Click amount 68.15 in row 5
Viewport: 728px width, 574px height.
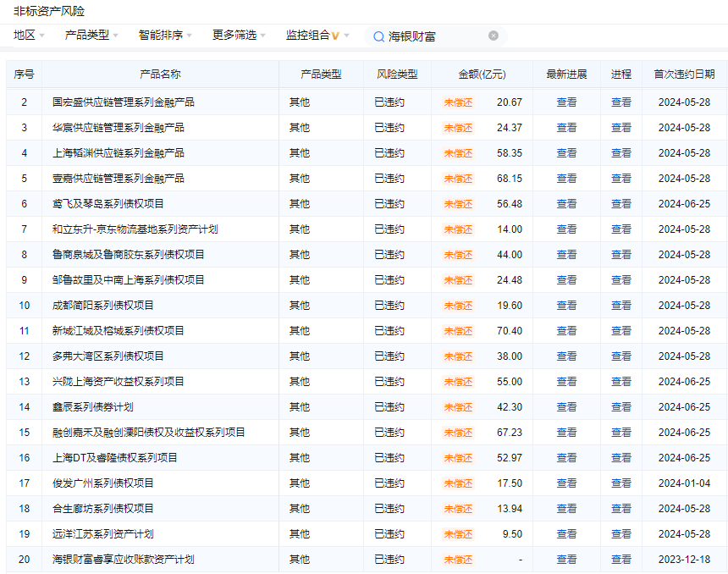pos(510,179)
